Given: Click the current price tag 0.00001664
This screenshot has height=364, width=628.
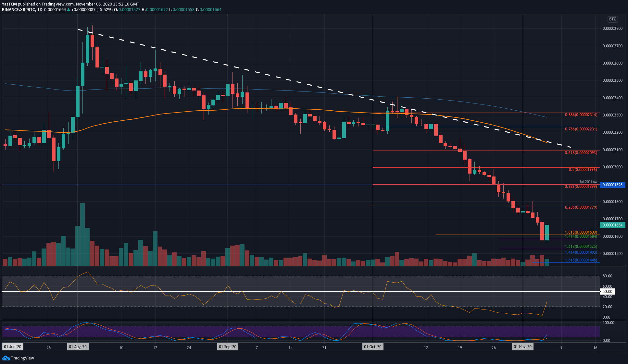Looking at the screenshot, I should click(x=612, y=225).
